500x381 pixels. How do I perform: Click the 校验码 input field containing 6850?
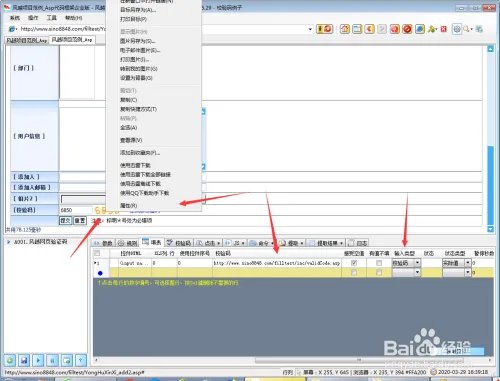76,210
